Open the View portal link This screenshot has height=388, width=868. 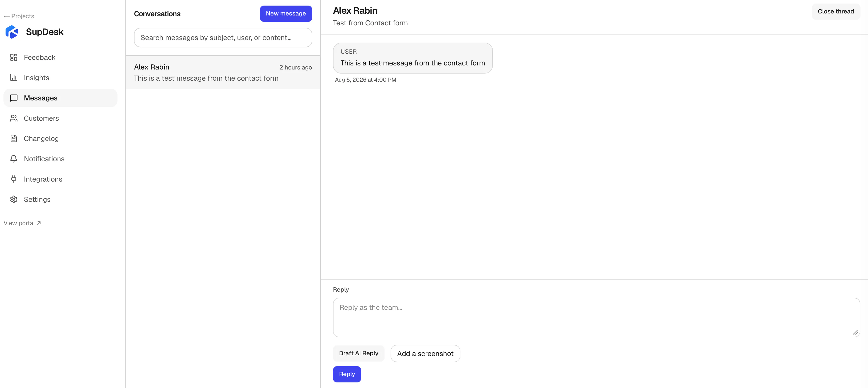22,223
